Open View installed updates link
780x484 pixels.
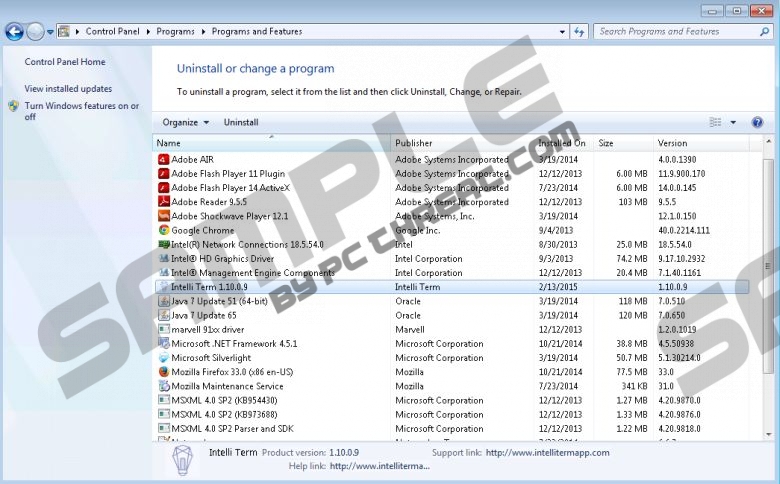[x=68, y=89]
